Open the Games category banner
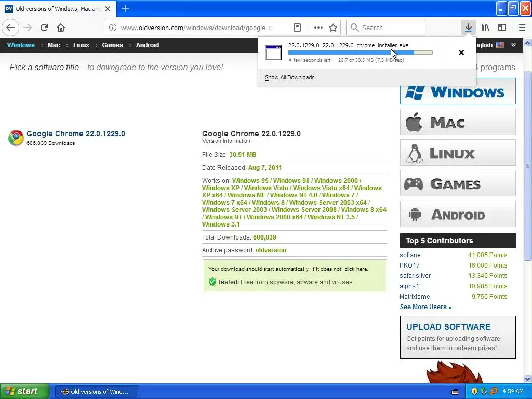The width and height of the screenshot is (532, 399). tap(458, 183)
